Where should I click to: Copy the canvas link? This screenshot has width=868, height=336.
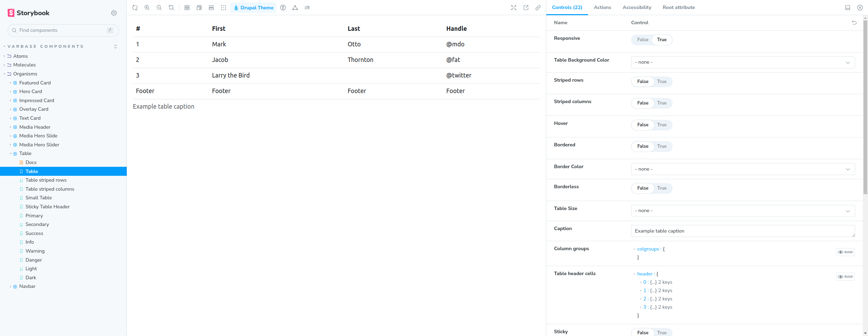538,8
